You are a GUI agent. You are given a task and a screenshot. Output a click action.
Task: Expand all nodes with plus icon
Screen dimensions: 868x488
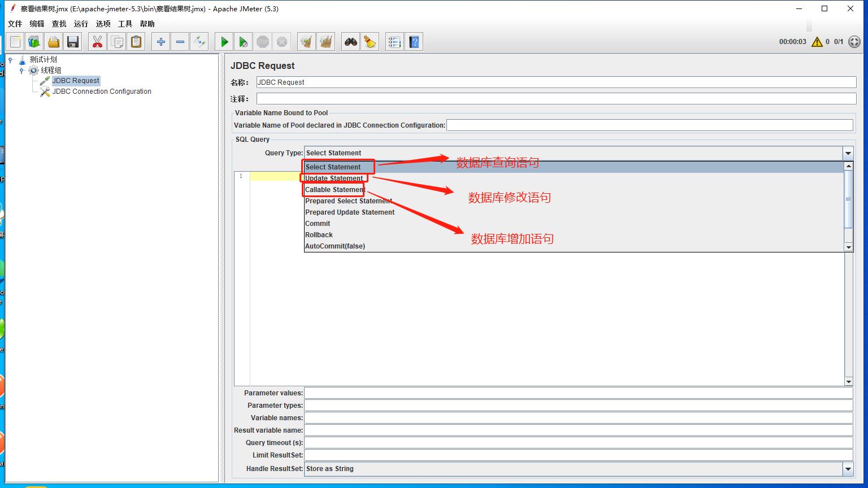161,42
